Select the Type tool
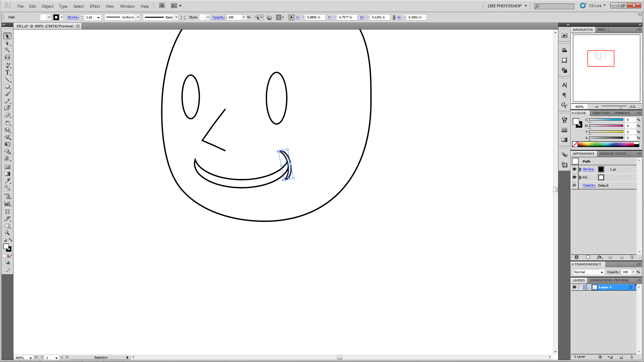The image size is (644, 362). [x=7, y=72]
